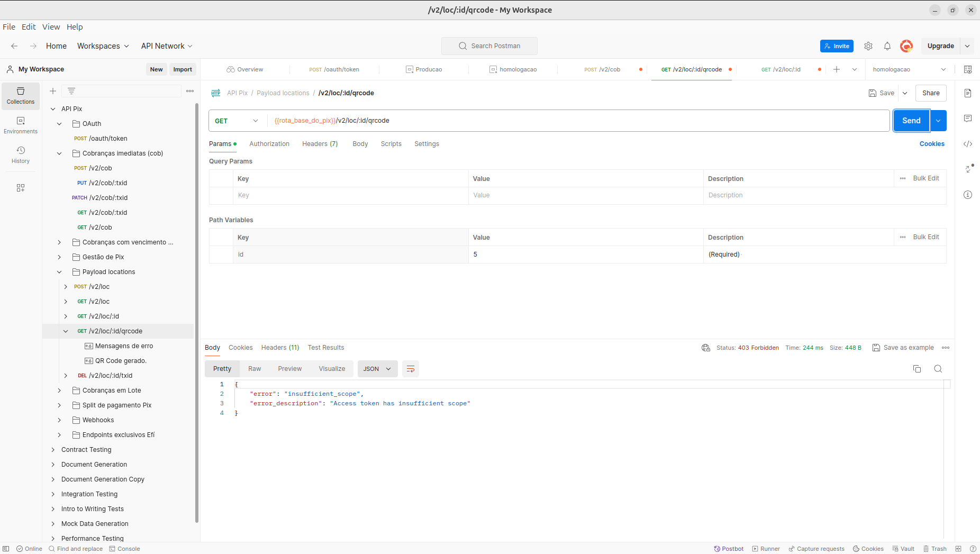Switch to the Scripts tab
Screen dimensions: 980x554
tap(391, 144)
